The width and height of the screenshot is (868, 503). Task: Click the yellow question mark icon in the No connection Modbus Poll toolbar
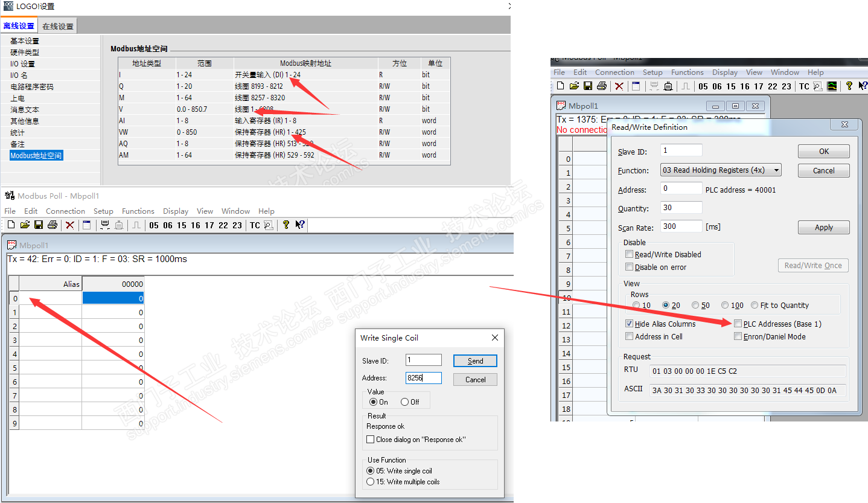[x=850, y=86]
